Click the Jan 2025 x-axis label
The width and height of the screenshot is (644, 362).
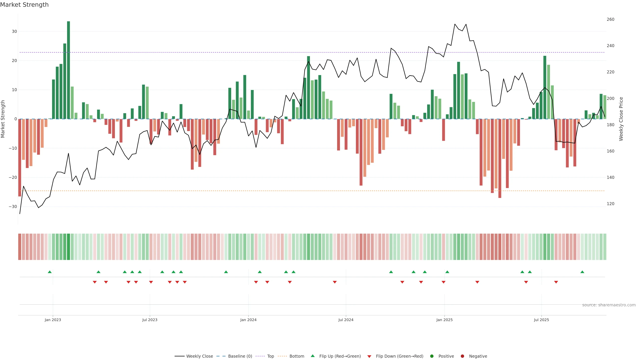[444, 320]
